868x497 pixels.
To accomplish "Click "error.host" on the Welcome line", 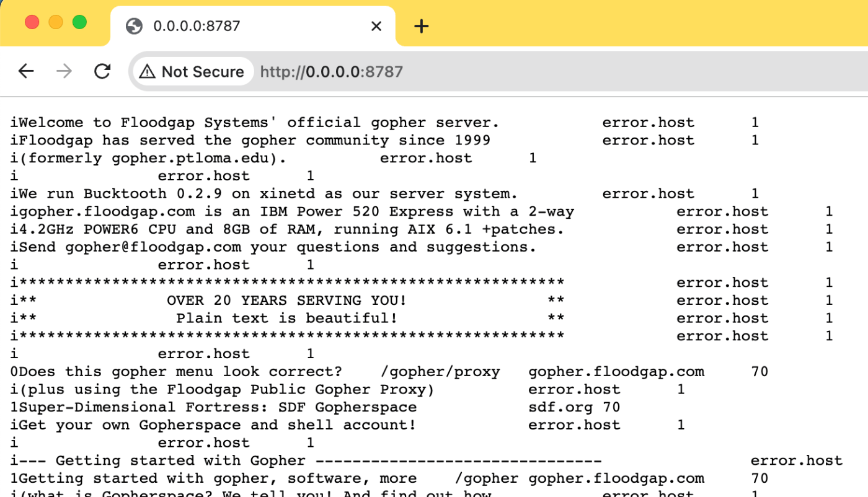I will tap(648, 123).
